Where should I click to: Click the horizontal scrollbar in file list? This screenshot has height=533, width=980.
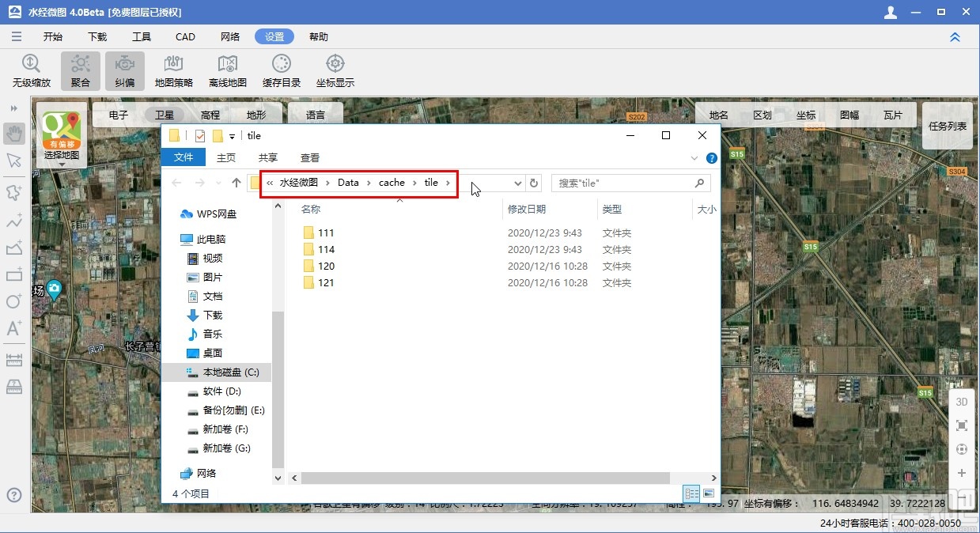(484, 478)
